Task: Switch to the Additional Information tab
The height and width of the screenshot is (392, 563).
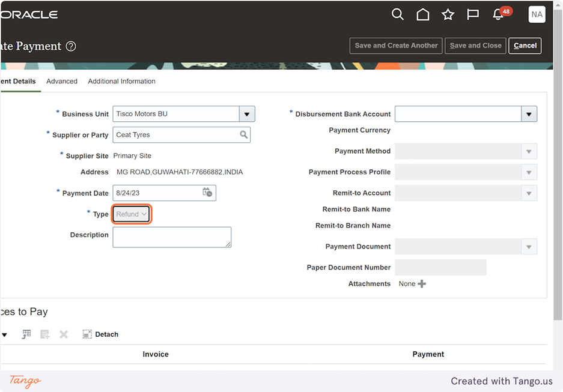Action: (x=122, y=82)
